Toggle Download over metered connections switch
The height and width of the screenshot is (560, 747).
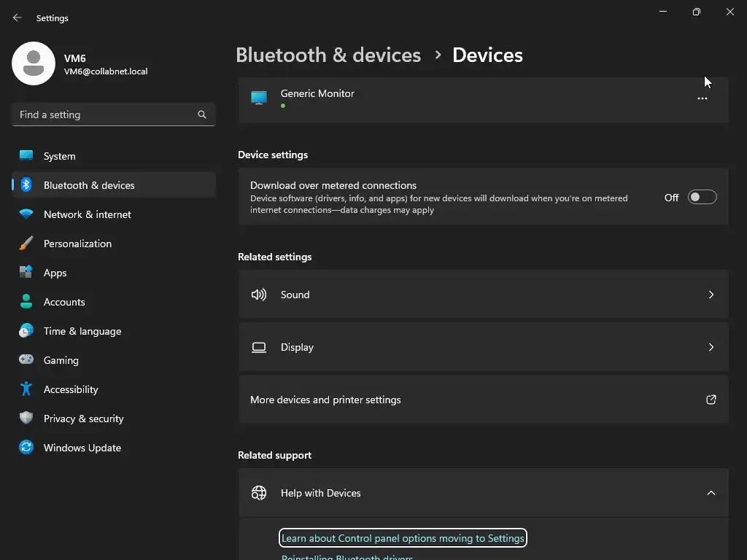702,198
